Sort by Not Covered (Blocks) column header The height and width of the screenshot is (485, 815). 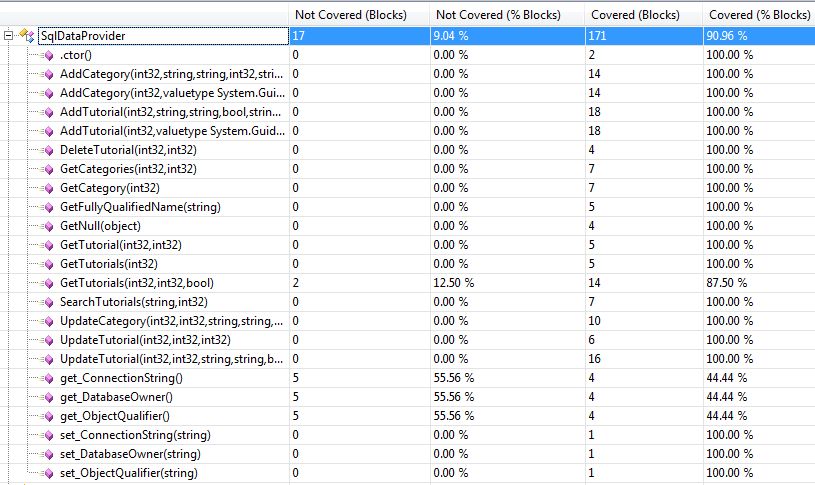pos(359,15)
